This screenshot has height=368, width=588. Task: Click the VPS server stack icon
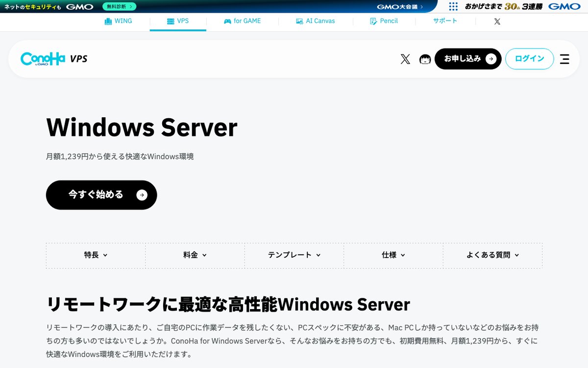click(171, 22)
